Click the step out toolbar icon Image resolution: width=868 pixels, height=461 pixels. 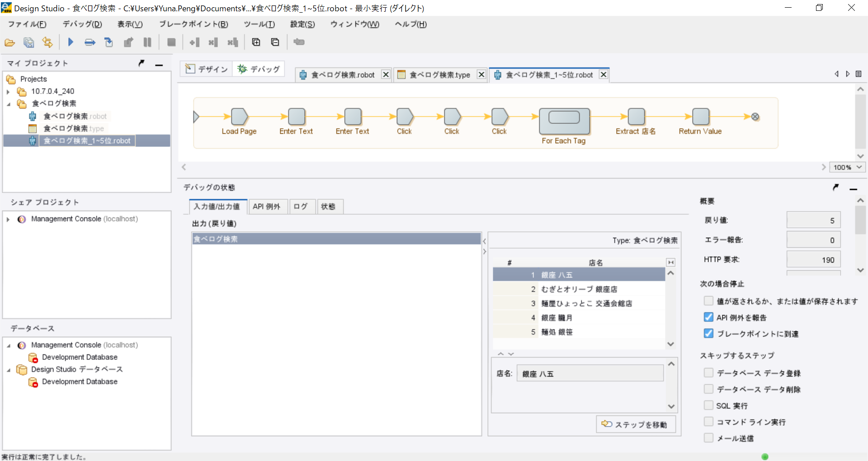tap(128, 42)
